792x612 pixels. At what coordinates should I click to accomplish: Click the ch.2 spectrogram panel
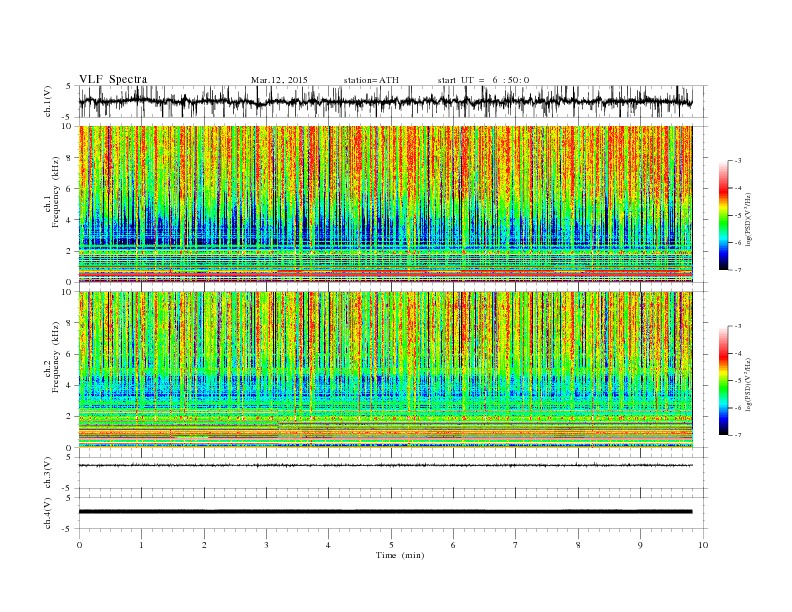click(386, 369)
